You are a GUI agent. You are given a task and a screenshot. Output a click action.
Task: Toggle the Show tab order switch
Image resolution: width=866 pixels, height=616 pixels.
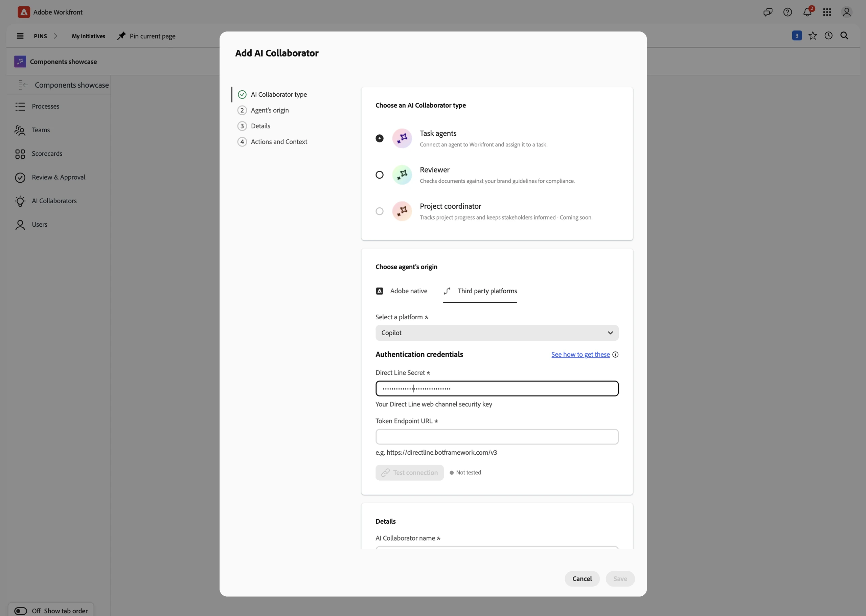(21, 611)
